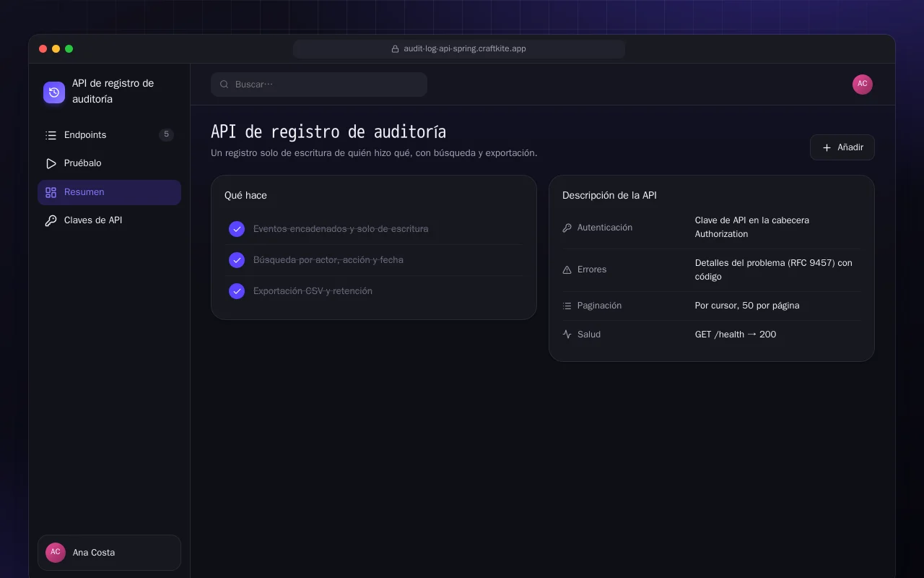924x578 pixels.
Task: Click the lock icon in the address bar
Action: point(395,49)
